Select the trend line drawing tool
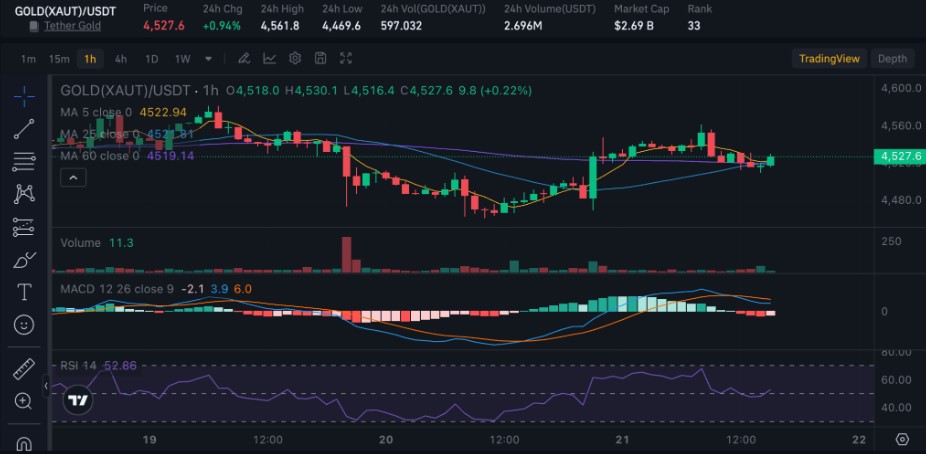The width and height of the screenshot is (926, 454). pos(24,129)
